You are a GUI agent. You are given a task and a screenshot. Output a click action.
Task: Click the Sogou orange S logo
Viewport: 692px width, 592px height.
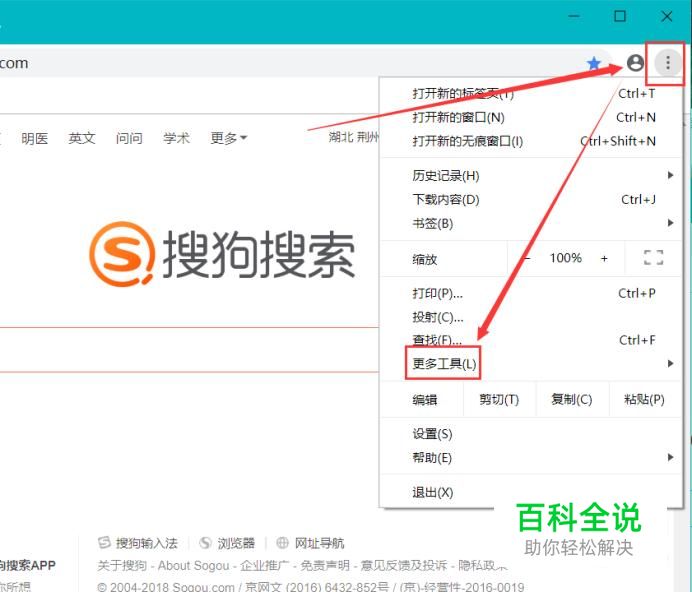pos(122,254)
